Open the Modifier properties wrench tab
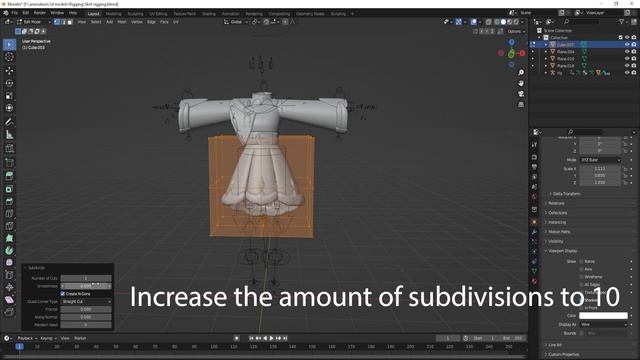640x360 pixels. [x=534, y=231]
